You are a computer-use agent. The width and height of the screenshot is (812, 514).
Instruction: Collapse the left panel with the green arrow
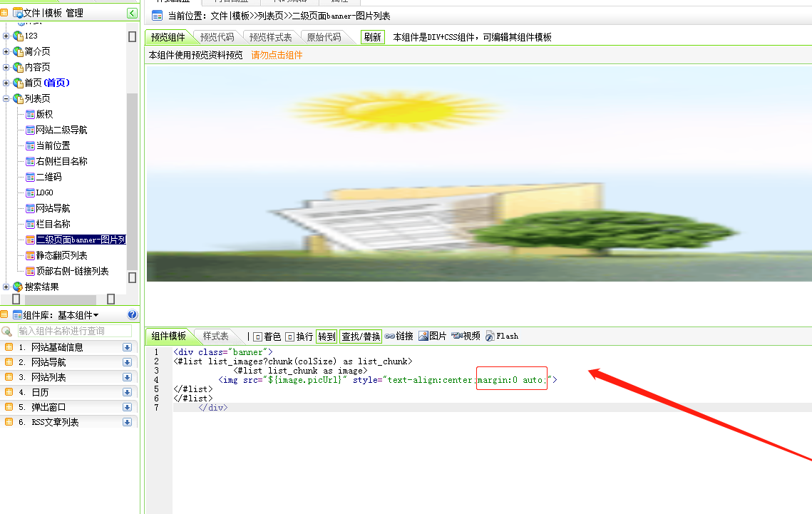pyautogui.click(x=132, y=13)
